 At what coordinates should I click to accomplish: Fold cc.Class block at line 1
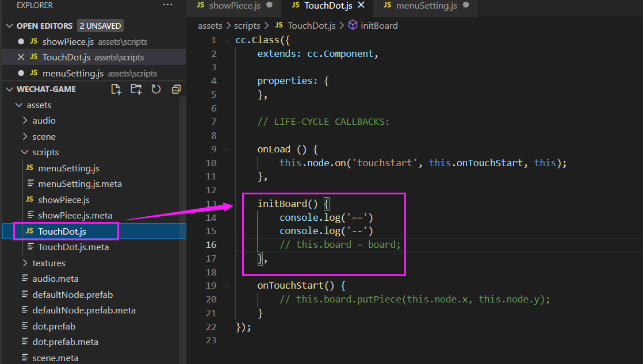pos(227,40)
